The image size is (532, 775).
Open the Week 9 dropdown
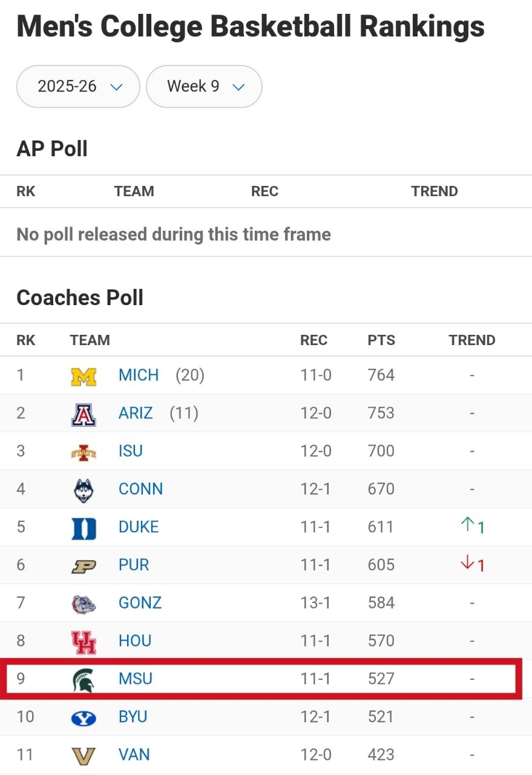click(x=204, y=87)
